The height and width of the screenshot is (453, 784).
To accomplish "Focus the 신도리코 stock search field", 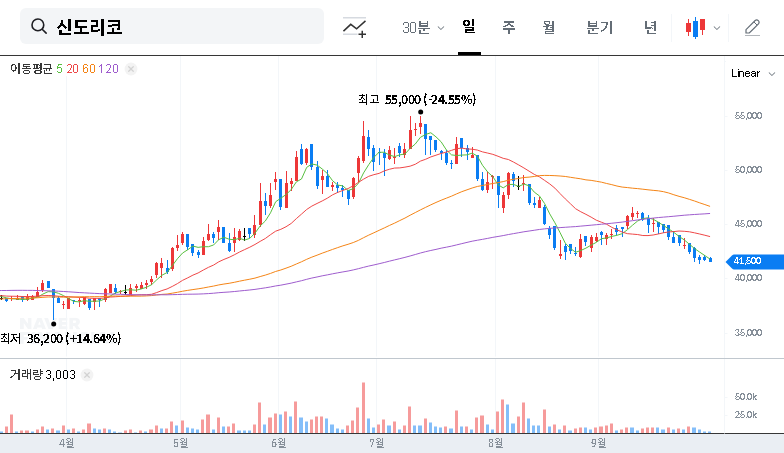I will tap(172, 26).
